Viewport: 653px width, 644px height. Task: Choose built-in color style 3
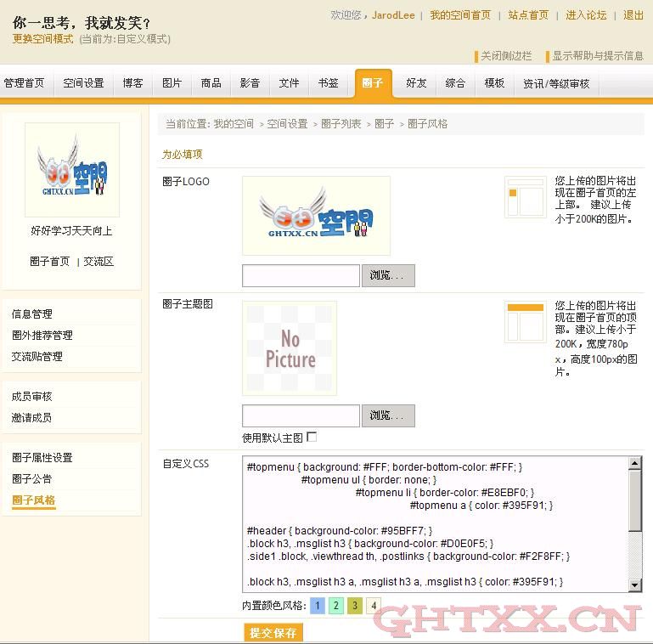354,606
